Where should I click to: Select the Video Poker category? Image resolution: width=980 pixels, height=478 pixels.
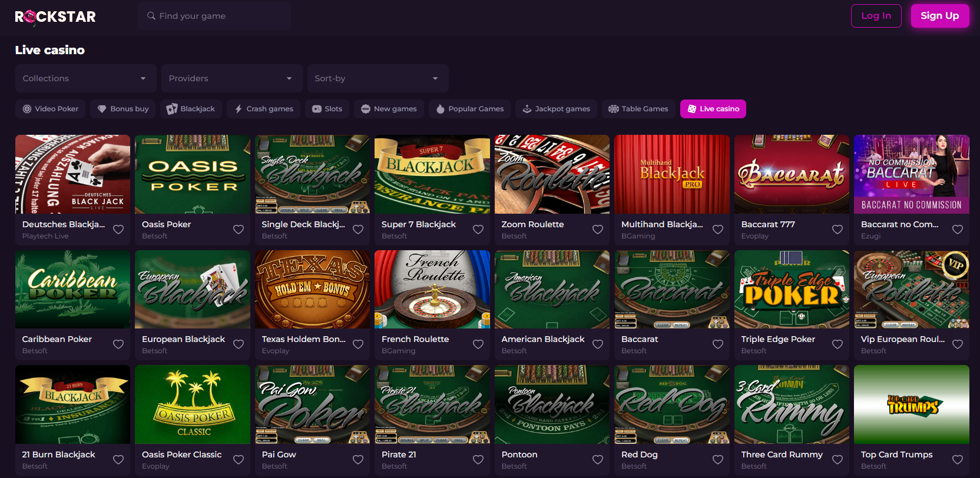pyautogui.click(x=51, y=109)
